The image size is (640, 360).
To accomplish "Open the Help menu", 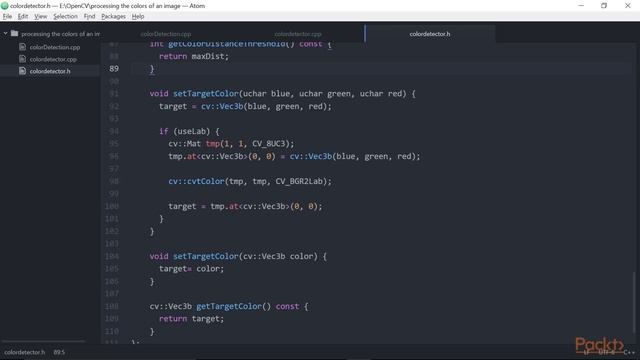I will pyautogui.click(x=138, y=16).
